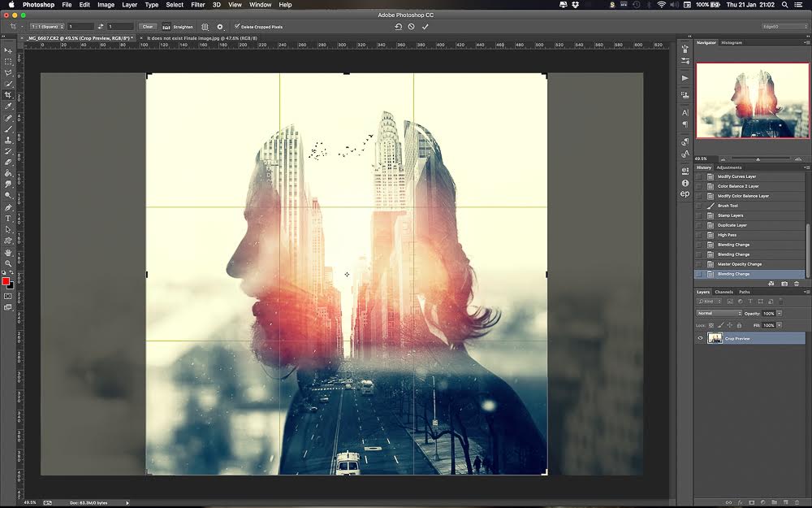Open the Normal blend mode dropdown

(x=719, y=313)
